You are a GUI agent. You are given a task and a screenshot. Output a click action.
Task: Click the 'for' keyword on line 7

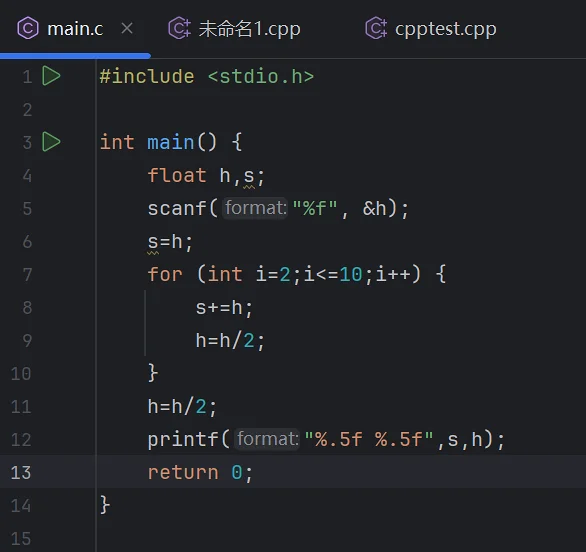pos(165,275)
